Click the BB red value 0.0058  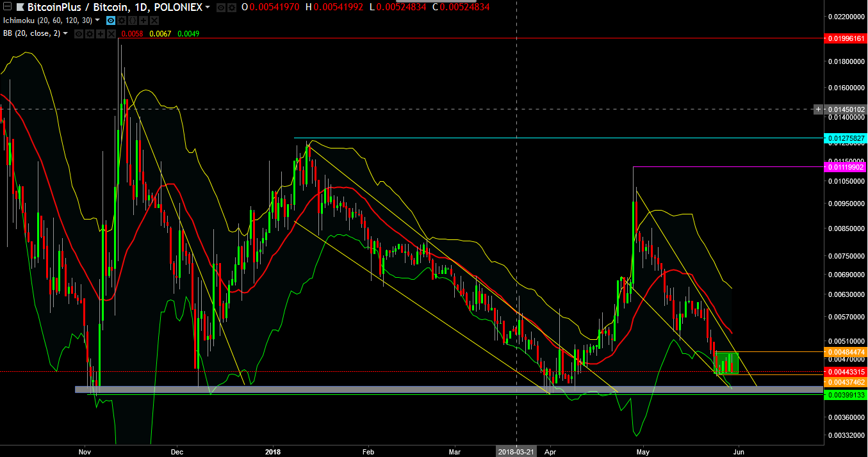click(x=133, y=33)
